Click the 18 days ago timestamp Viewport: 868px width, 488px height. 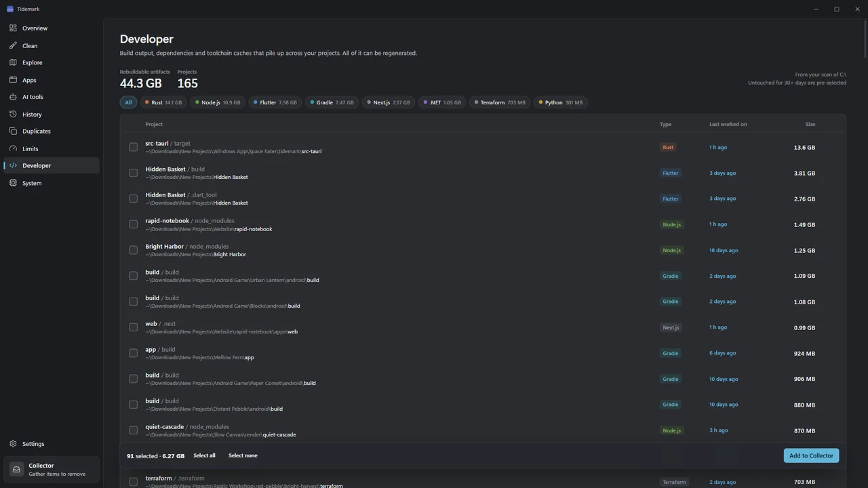coord(724,250)
